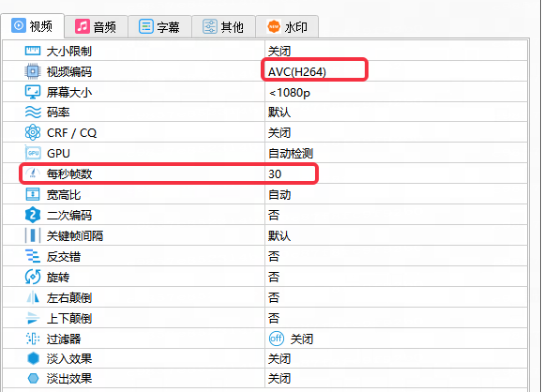Click the hexagon 2 icon for 二次编码

[33, 215]
